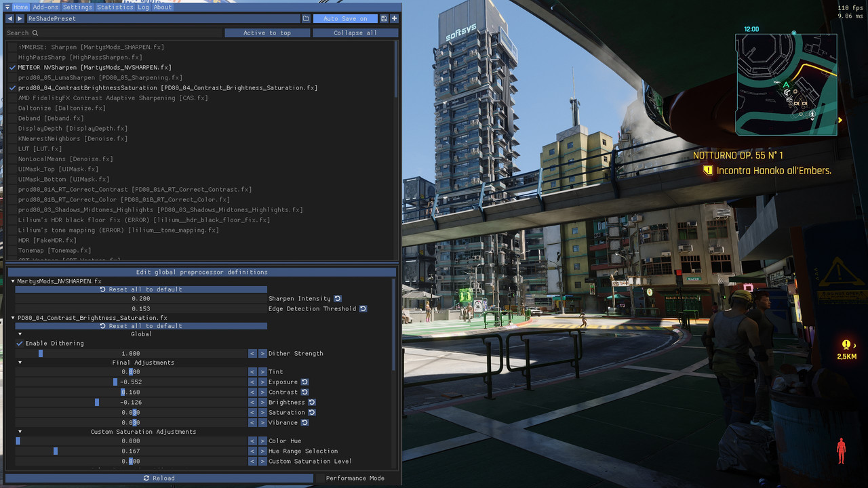Viewport: 868px width, 488px height.
Task: Disable prod80_04_ContrastBrightnessSaturation effect
Action: pos(12,88)
